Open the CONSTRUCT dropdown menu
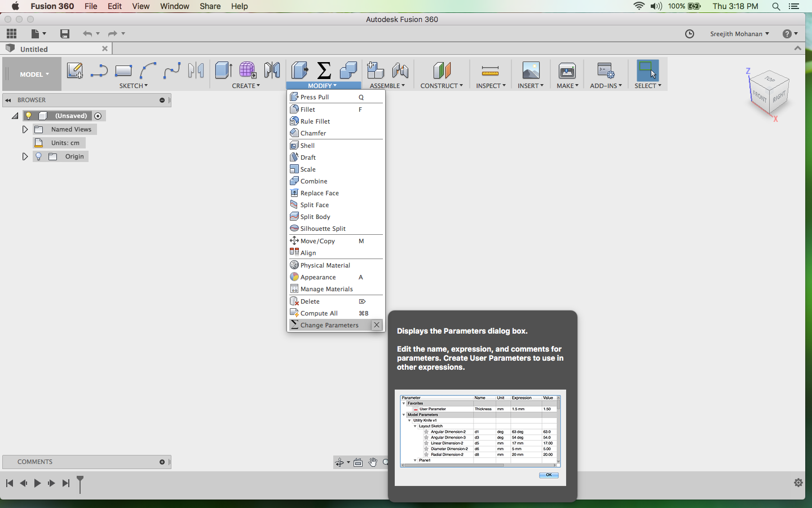 442,86
